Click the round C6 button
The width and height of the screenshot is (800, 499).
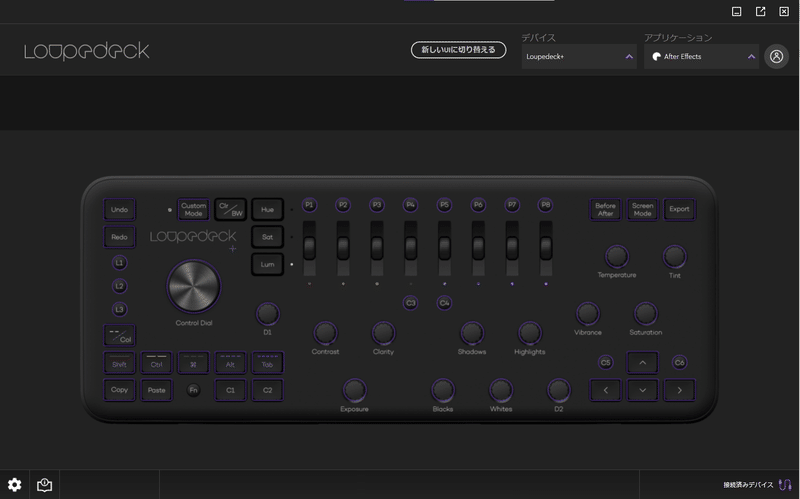(680, 363)
